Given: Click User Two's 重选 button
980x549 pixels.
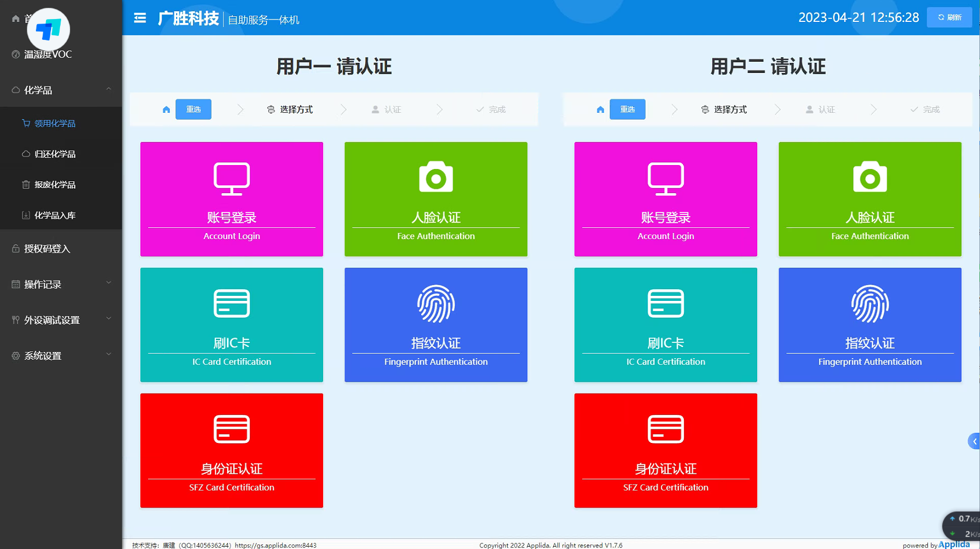Looking at the screenshot, I should click(x=627, y=109).
